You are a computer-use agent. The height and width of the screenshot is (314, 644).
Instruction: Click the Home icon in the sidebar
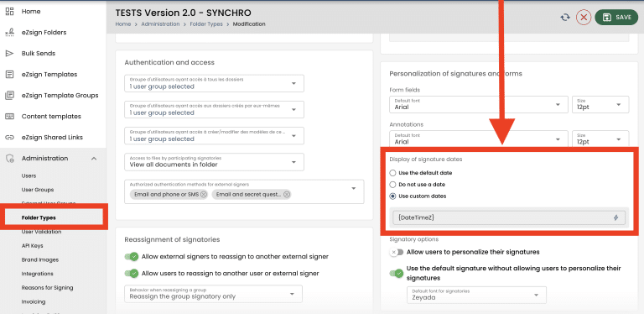click(9, 12)
